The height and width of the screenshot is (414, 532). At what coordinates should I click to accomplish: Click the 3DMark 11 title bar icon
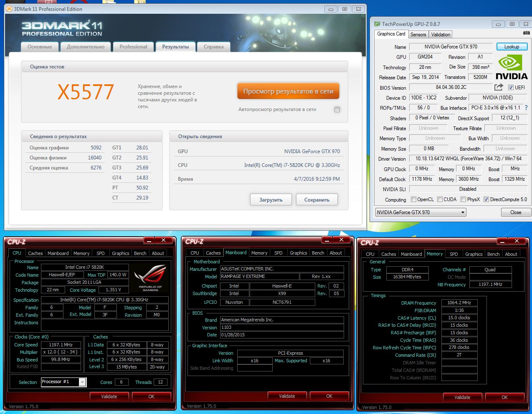pos(9,9)
